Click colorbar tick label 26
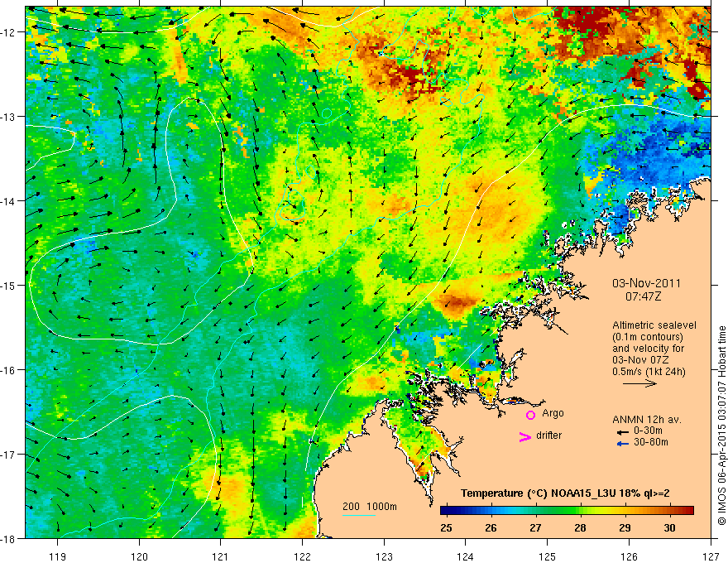The image size is (728, 563). click(x=491, y=527)
